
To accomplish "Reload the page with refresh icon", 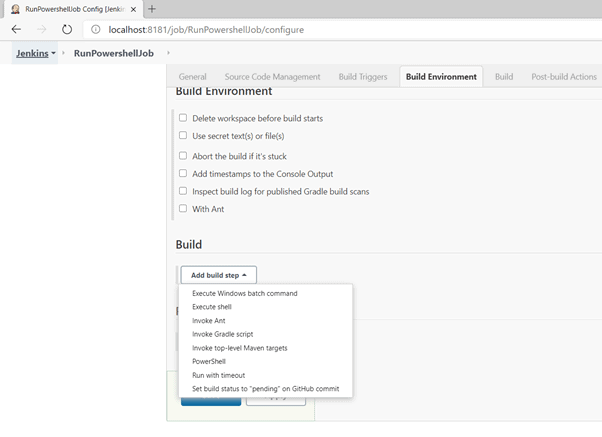I will [68, 30].
